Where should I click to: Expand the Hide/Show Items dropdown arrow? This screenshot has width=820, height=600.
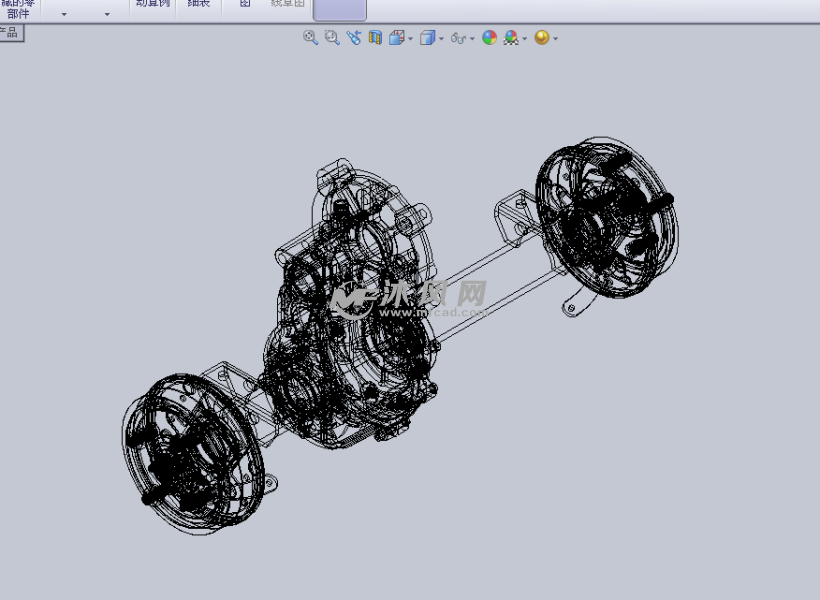[x=472, y=39]
